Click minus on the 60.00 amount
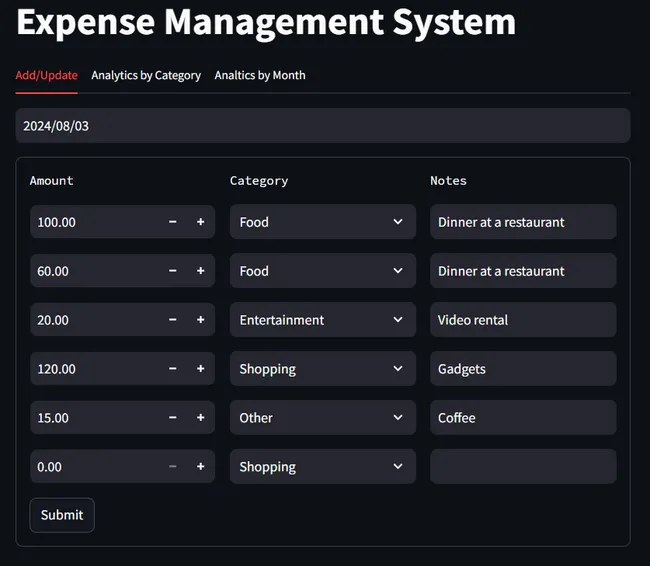The width and height of the screenshot is (650, 566). [x=173, y=271]
